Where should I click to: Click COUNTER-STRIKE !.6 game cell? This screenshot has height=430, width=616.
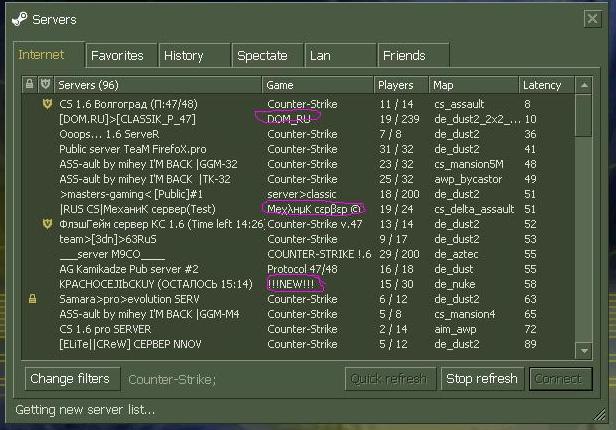pos(319,254)
